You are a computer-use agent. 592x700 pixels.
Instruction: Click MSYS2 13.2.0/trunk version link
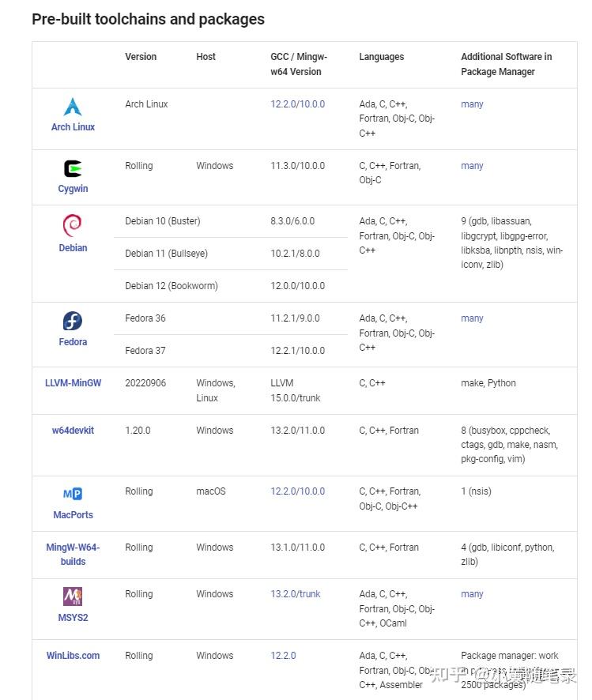[296, 594]
